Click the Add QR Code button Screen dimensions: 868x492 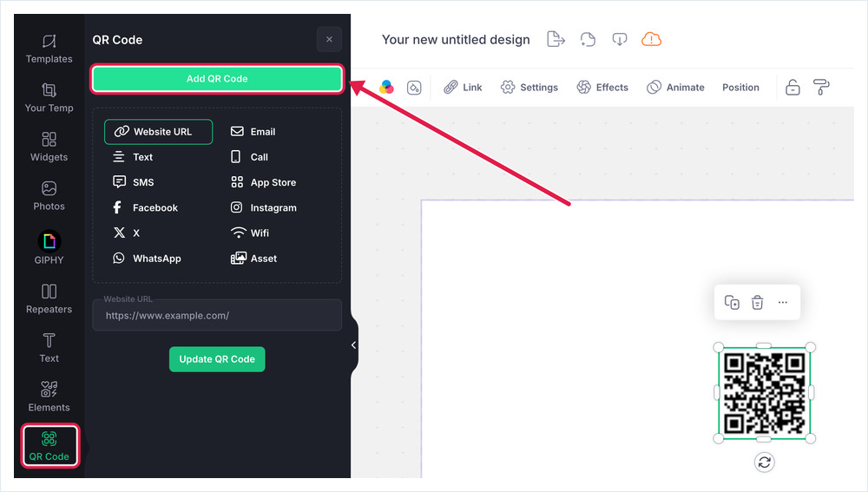click(x=217, y=79)
